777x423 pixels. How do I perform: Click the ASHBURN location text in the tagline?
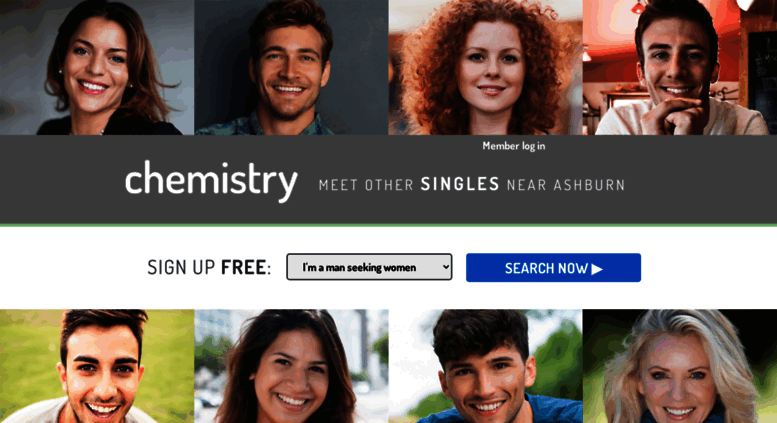click(x=589, y=185)
